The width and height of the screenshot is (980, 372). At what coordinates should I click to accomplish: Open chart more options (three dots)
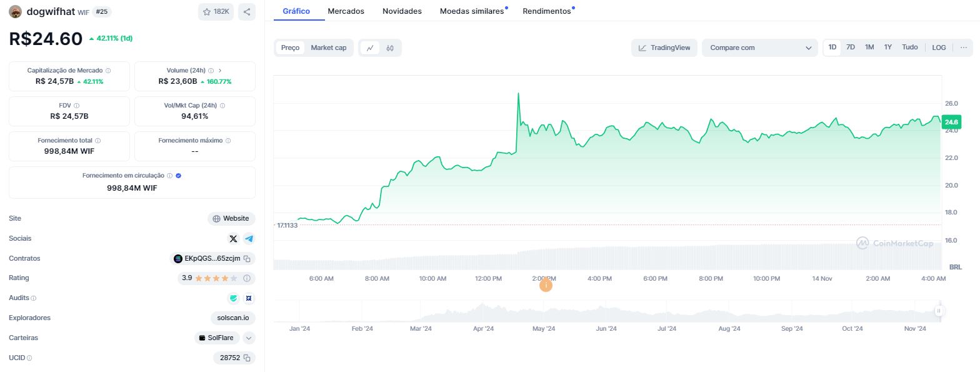(x=964, y=48)
